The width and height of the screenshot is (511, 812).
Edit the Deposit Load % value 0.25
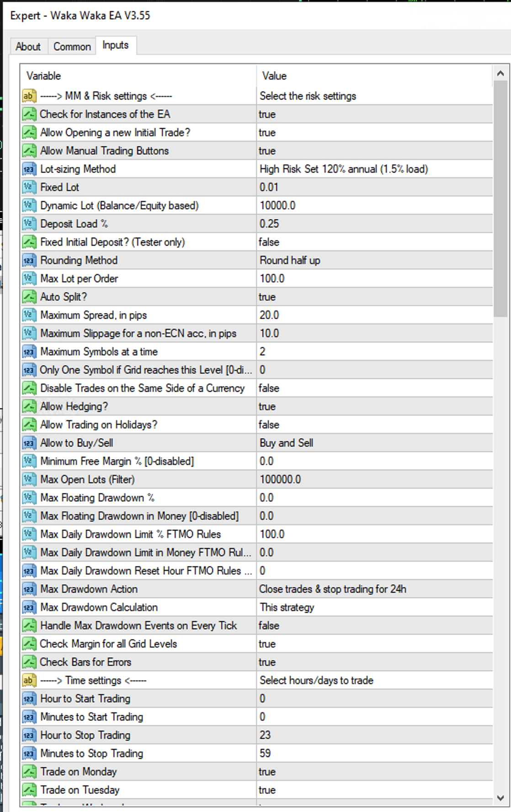click(375, 224)
